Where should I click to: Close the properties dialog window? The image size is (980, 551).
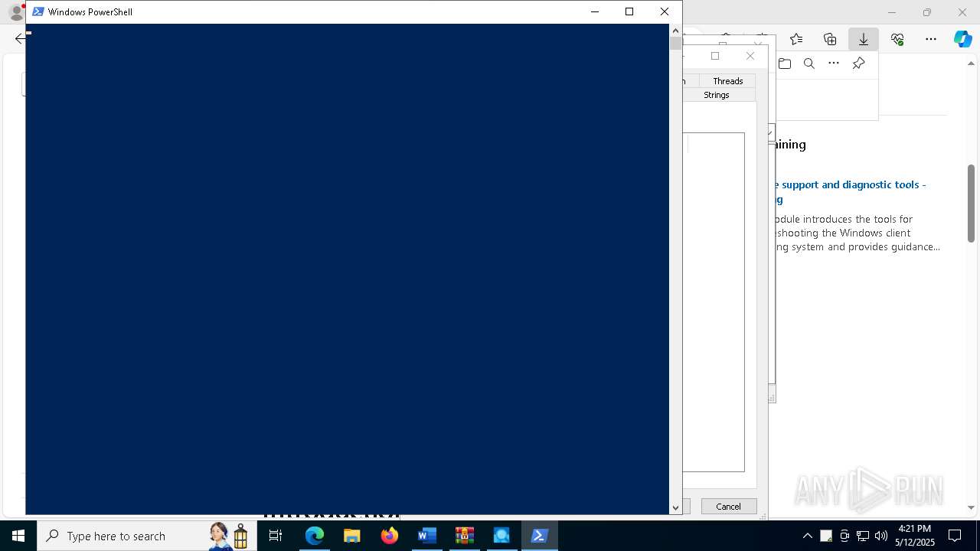tap(750, 56)
